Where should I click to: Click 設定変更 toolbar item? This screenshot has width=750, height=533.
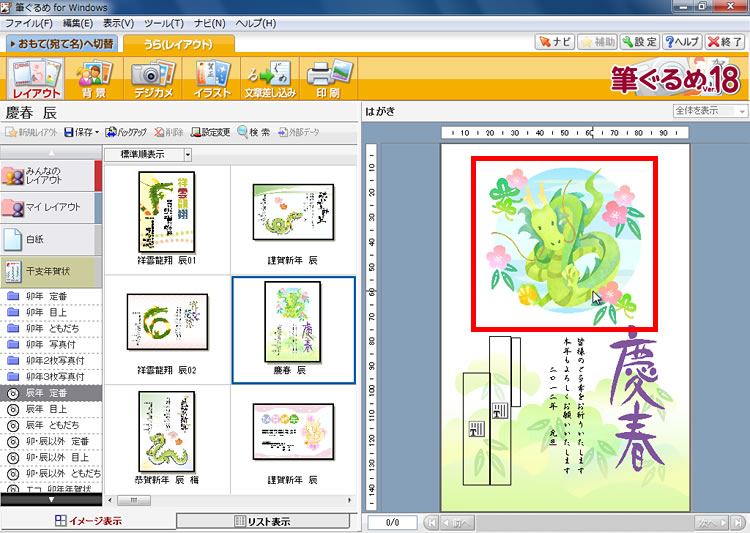[210, 132]
